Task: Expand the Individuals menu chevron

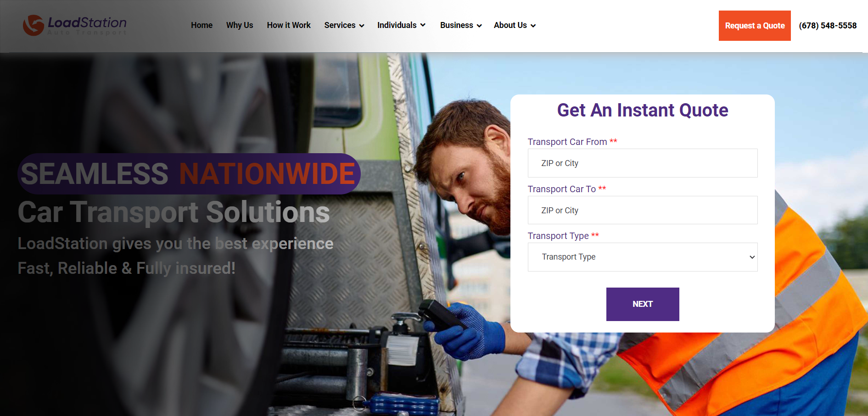Action: (423, 25)
